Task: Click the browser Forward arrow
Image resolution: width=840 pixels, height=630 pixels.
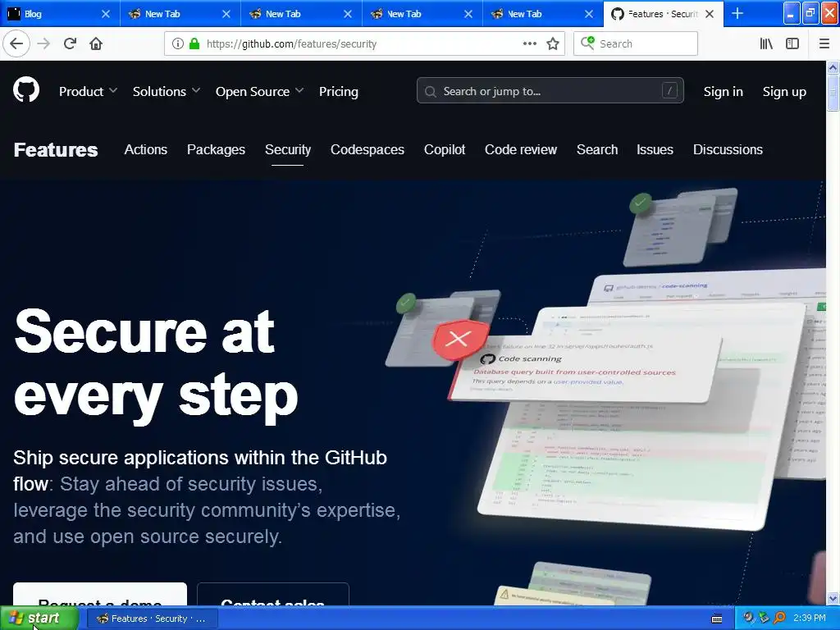Action: (x=43, y=43)
